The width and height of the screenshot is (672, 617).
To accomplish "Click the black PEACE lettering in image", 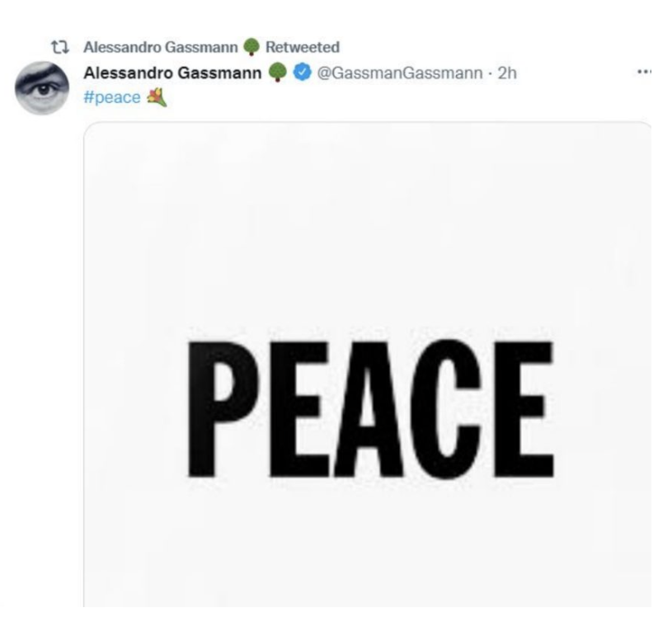I will pos(371,409).
